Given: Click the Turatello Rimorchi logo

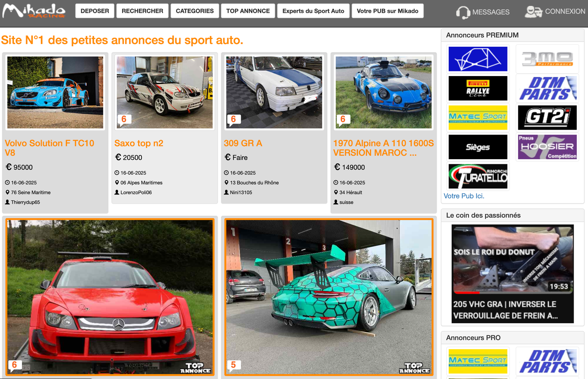Looking at the screenshot, I should (478, 176).
